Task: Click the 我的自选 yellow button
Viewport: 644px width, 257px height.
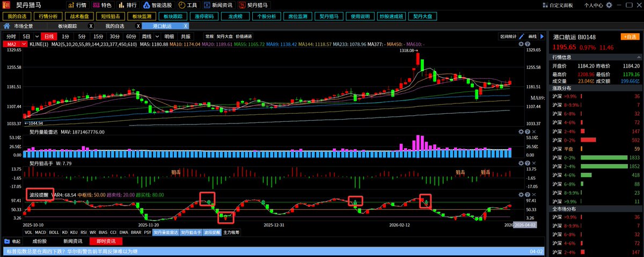Action: (x=18, y=17)
